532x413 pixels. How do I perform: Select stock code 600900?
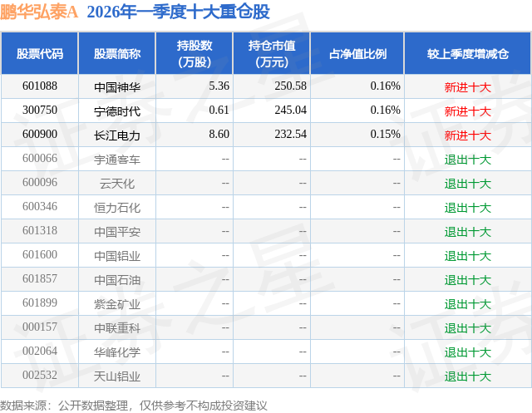click(40, 135)
